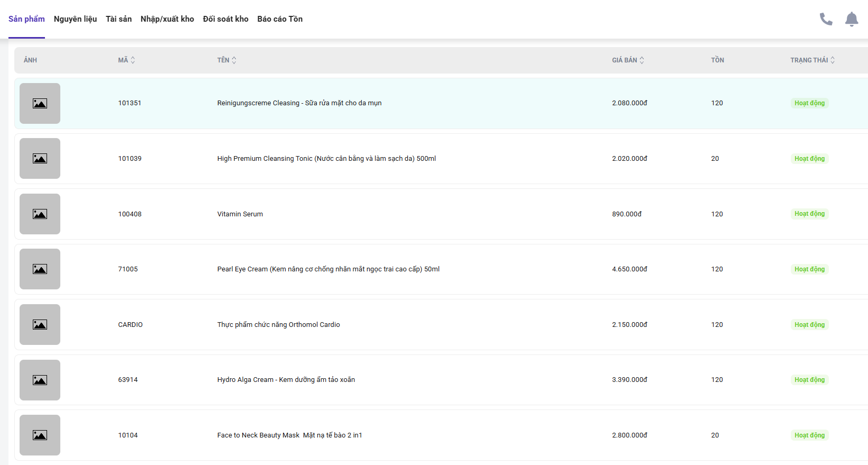The width and height of the screenshot is (868, 465).
Task: Open Báo cáo Tồn tab
Action: pos(280,19)
